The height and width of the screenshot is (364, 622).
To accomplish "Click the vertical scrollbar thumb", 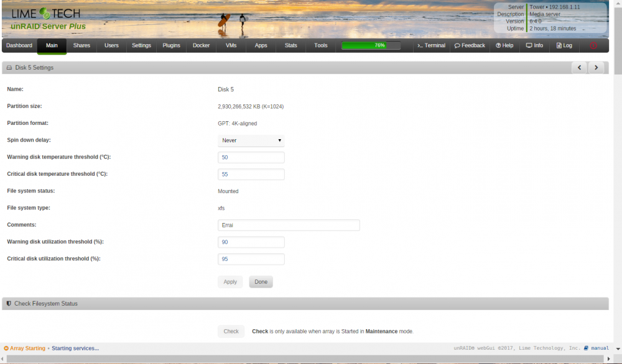I will click(618, 40).
